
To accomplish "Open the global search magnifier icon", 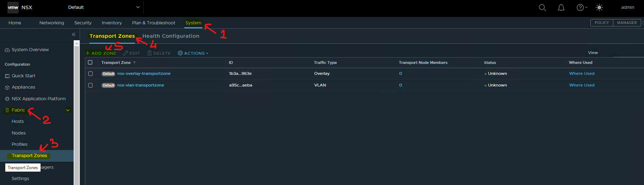I will [x=542, y=7].
